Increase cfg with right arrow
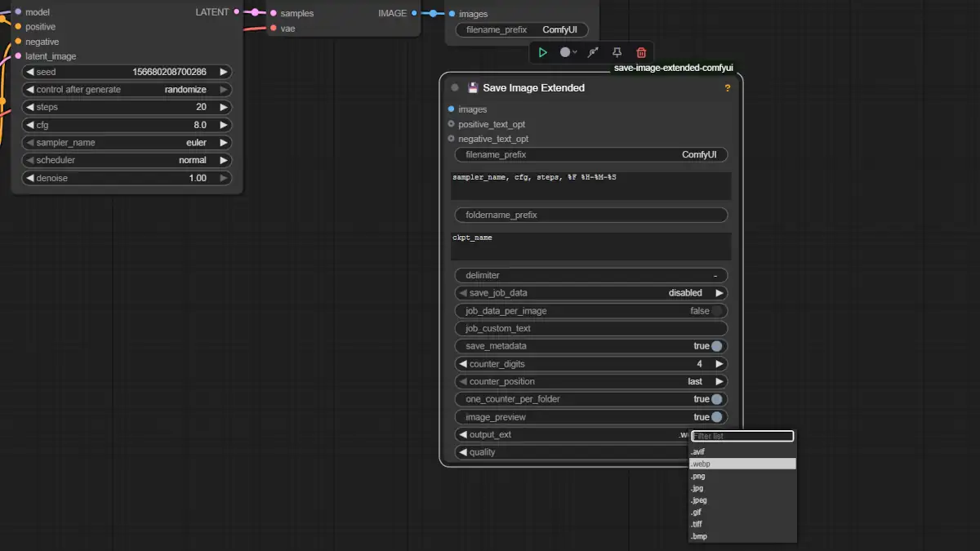 [223, 125]
